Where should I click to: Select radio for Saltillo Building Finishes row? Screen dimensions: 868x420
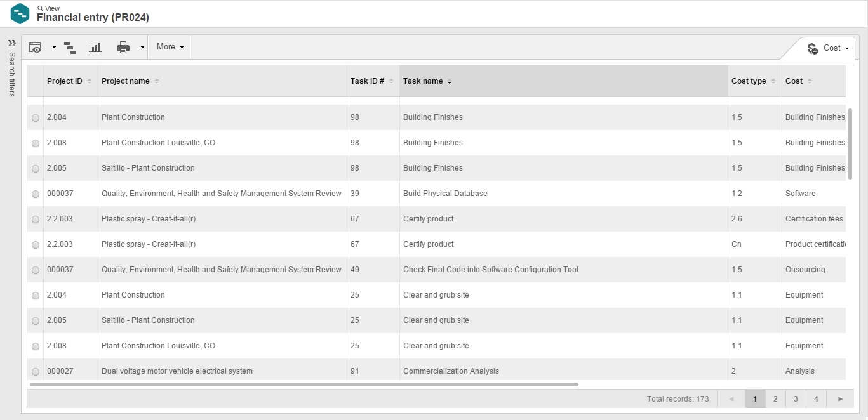tap(36, 169)
